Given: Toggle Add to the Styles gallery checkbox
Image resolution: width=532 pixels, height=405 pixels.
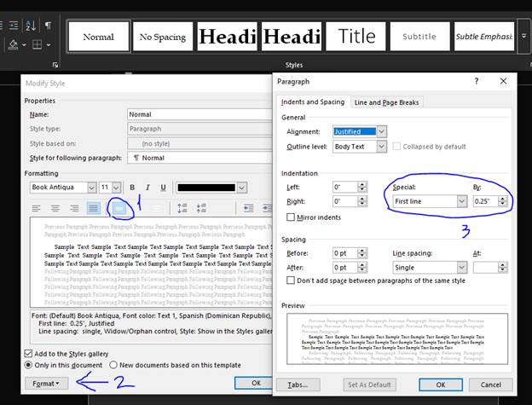Looking at the screenshot, I should (x=30, y=352).
